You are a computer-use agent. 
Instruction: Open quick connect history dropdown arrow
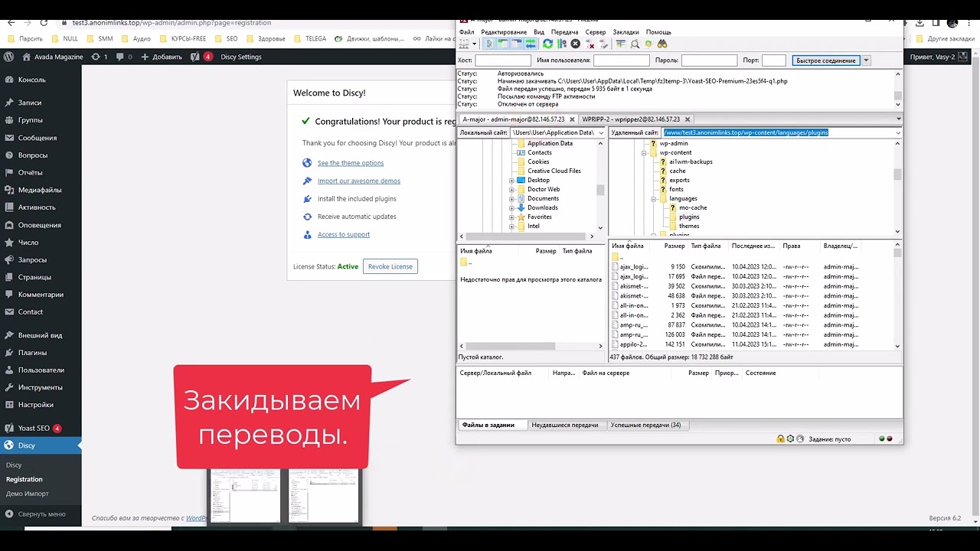click(x=866, y=60)
